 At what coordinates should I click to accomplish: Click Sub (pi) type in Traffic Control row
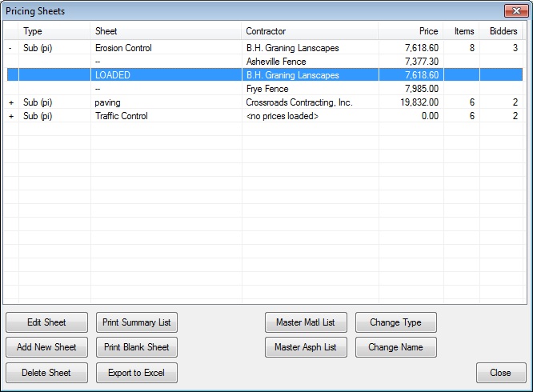38,116
